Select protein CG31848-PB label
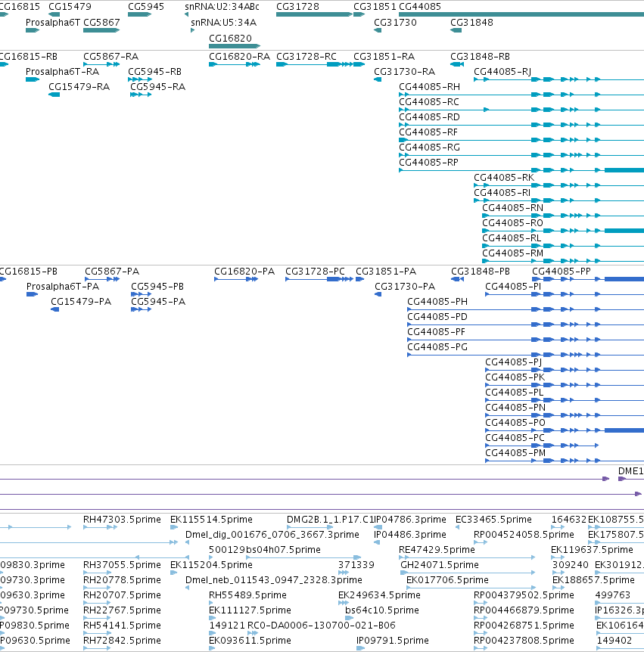The height and width of the screenshot is (652, 644). point(481,272)
